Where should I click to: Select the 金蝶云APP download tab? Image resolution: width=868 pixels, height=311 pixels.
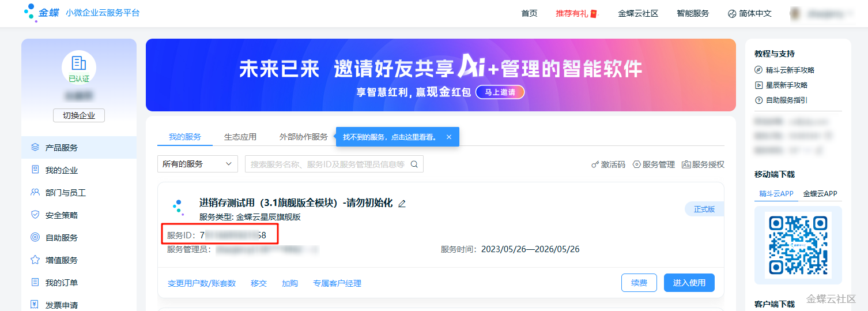coord(820,193)
